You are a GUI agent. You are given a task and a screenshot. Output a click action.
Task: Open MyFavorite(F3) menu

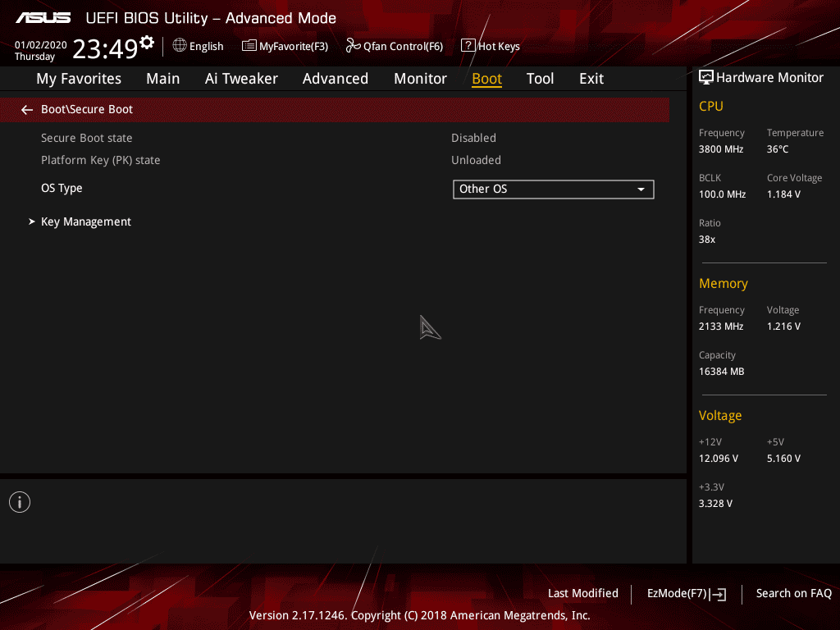coord(285,46)
